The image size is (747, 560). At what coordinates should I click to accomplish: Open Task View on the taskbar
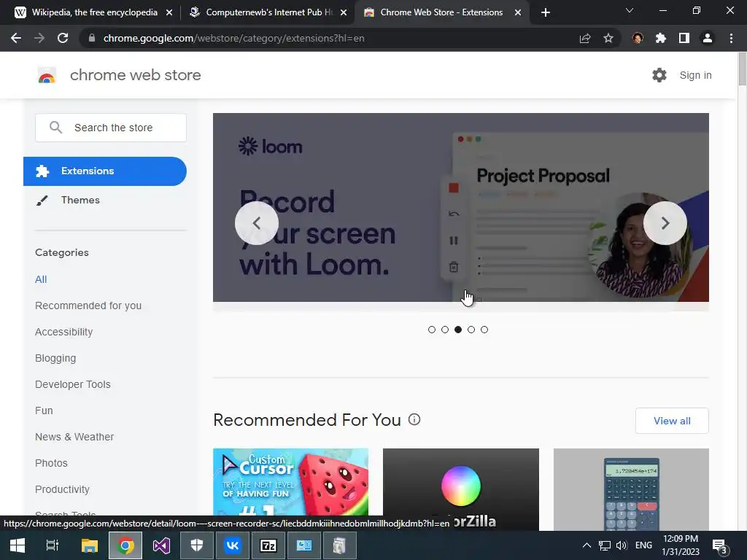tap(53, 545)
